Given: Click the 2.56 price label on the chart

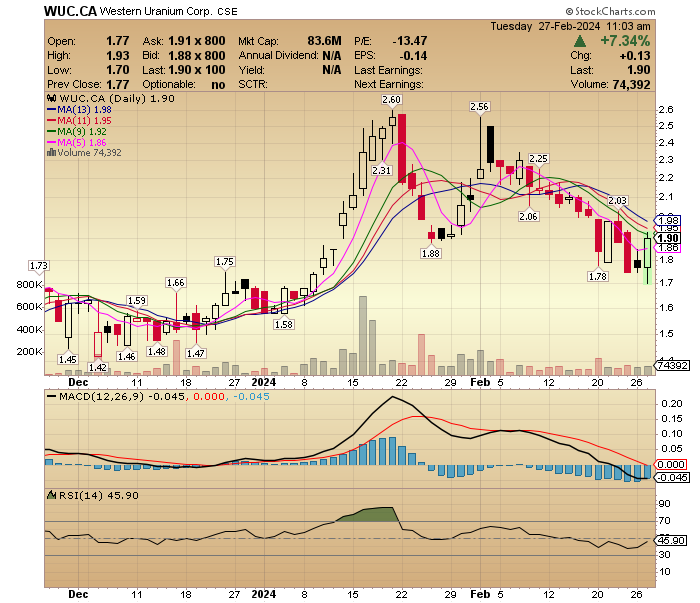Looking at the screenshot, I should click(x=479, y=107).
